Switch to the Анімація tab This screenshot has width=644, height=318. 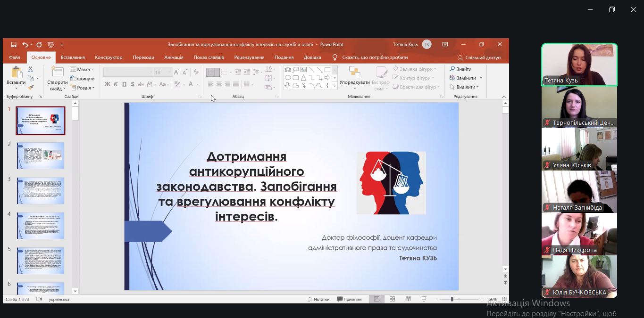174,57
